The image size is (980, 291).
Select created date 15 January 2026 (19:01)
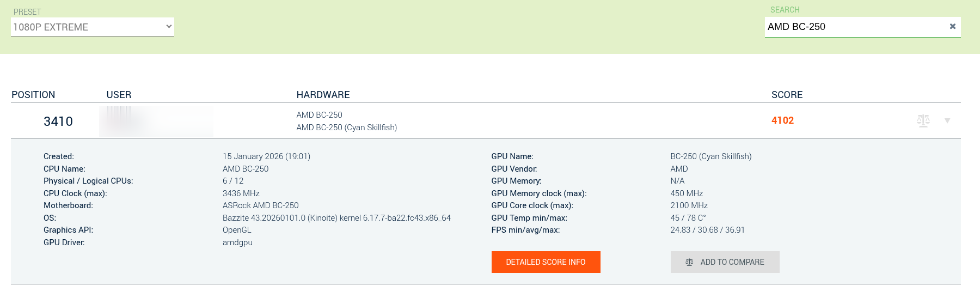tap(266, 156)
